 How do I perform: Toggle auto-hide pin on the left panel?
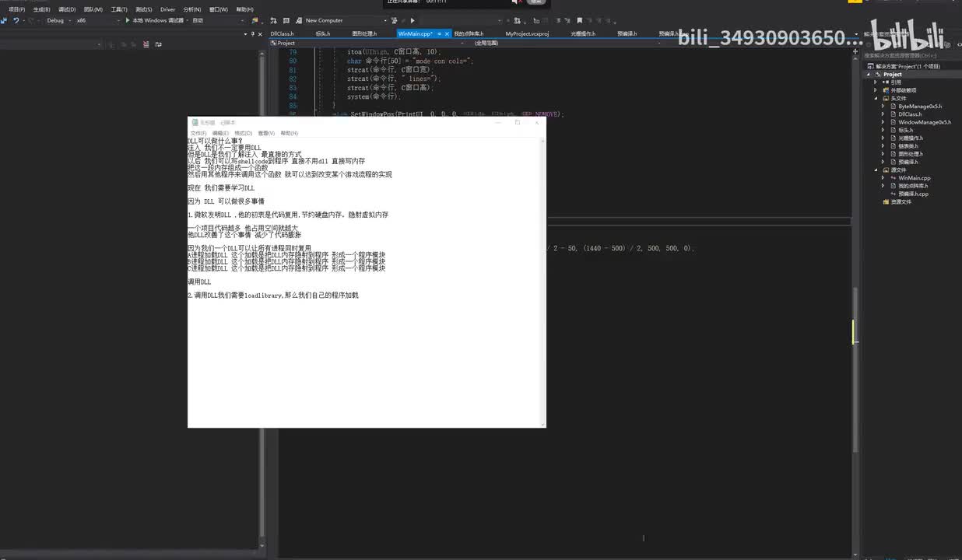[255, 34]
